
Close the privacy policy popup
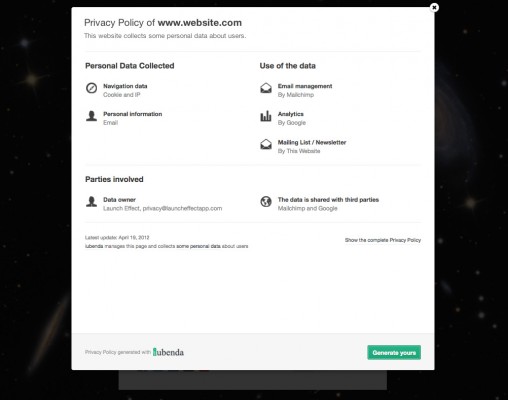click(x=434, y=7)
